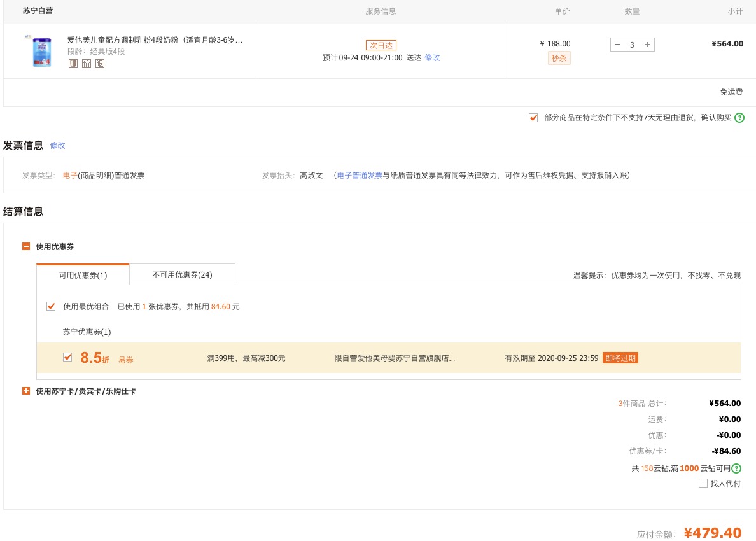The image size is (756, 541).
Task: Click the unit price ¥ 188.00
Action: [x=555, y=44]
